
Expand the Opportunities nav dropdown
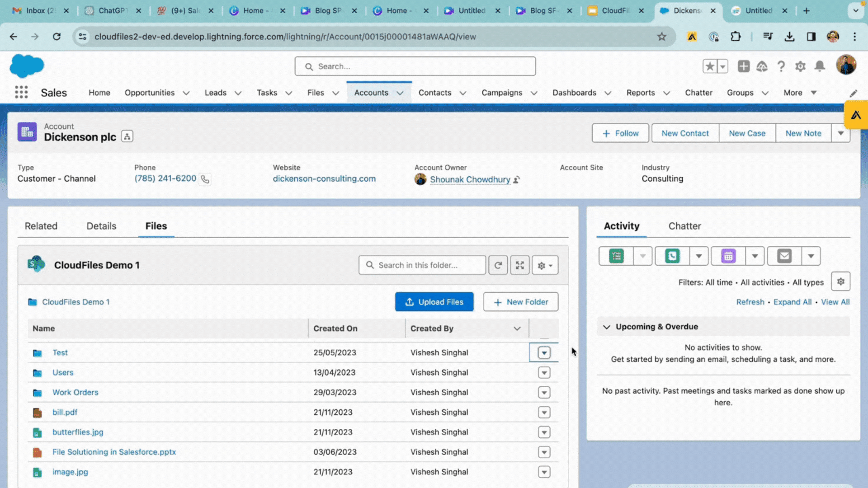186,93
